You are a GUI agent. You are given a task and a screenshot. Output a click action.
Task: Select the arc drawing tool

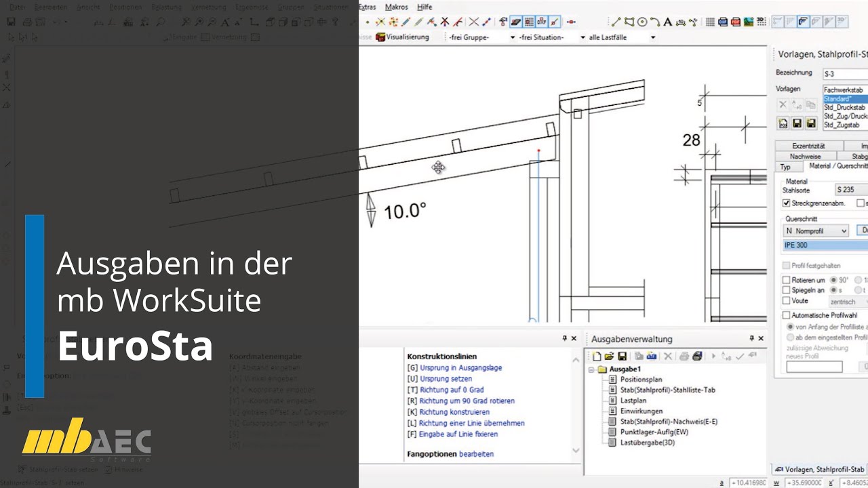(x=655, y=22)
